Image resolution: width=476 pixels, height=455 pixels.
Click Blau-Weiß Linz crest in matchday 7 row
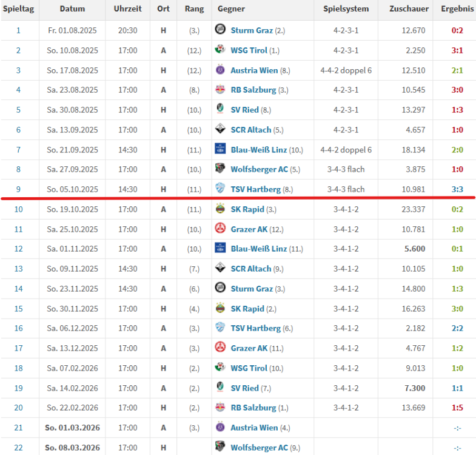[x=221, y=149]
